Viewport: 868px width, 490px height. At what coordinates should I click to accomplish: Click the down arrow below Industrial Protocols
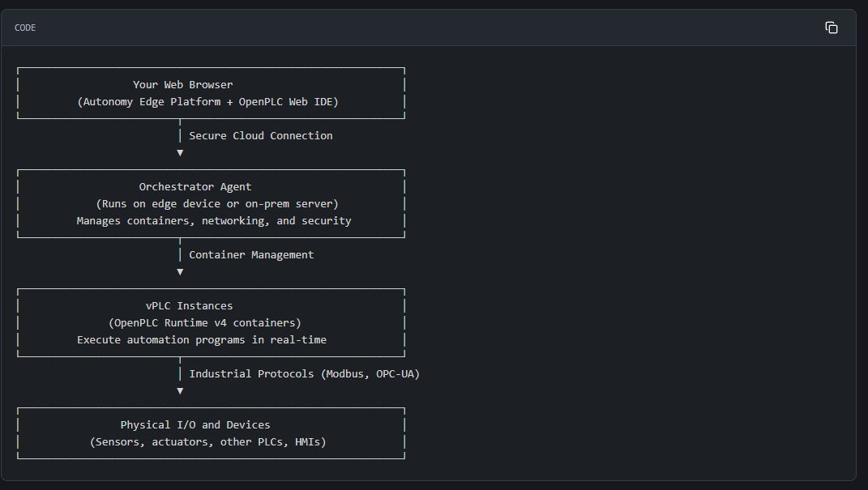click(x=180, y=391)
